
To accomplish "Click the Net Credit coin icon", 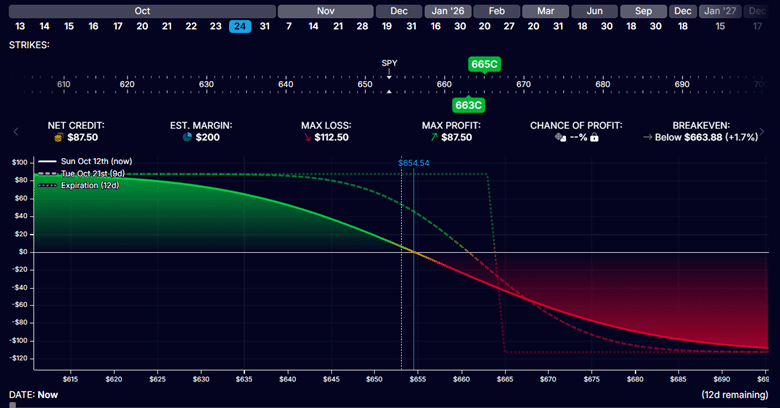I will [x=59, y=138].
